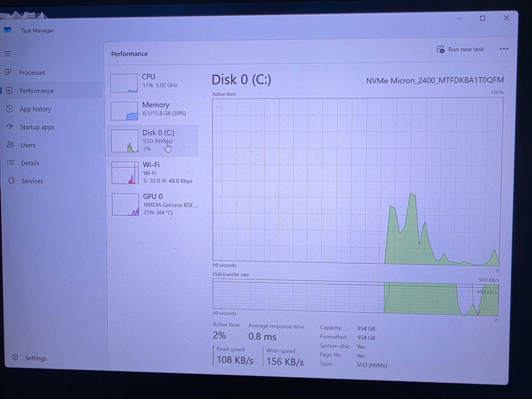Click the Performance sidebar icon

coord(9,91)
